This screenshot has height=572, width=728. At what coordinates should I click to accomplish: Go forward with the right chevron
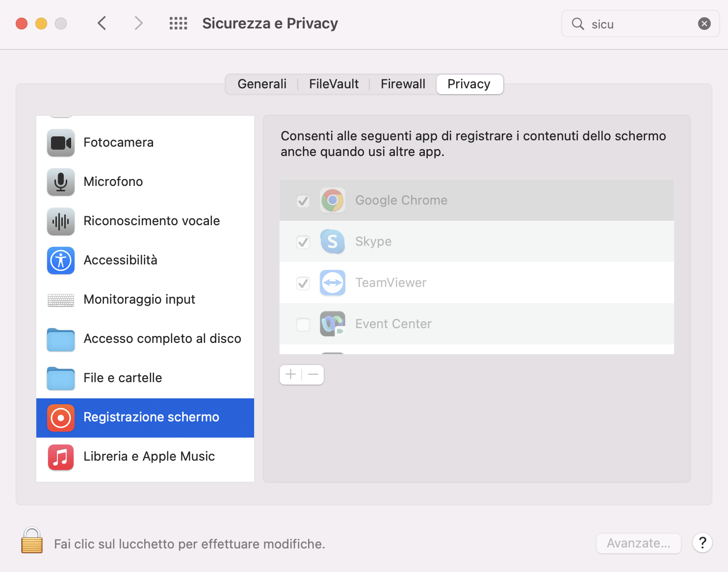(x=139, y=24)
